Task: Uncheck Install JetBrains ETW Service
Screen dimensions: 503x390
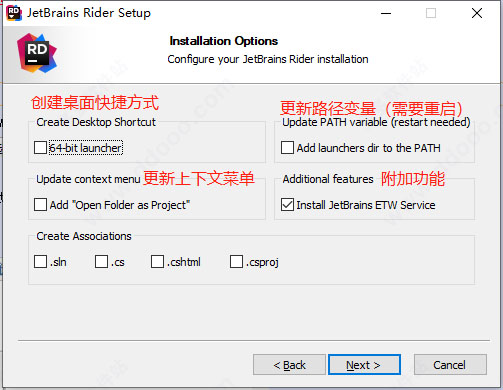Action: pos(287,205)
